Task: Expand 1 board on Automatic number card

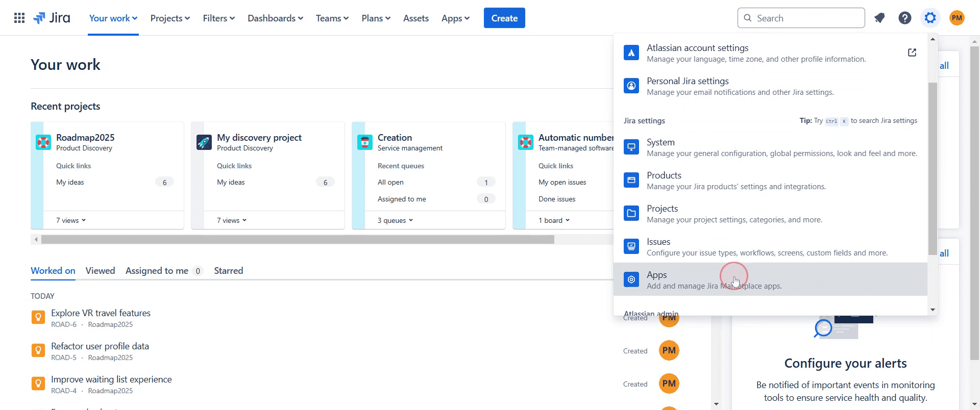Action: pyautogui.click(x=554, y=220)
